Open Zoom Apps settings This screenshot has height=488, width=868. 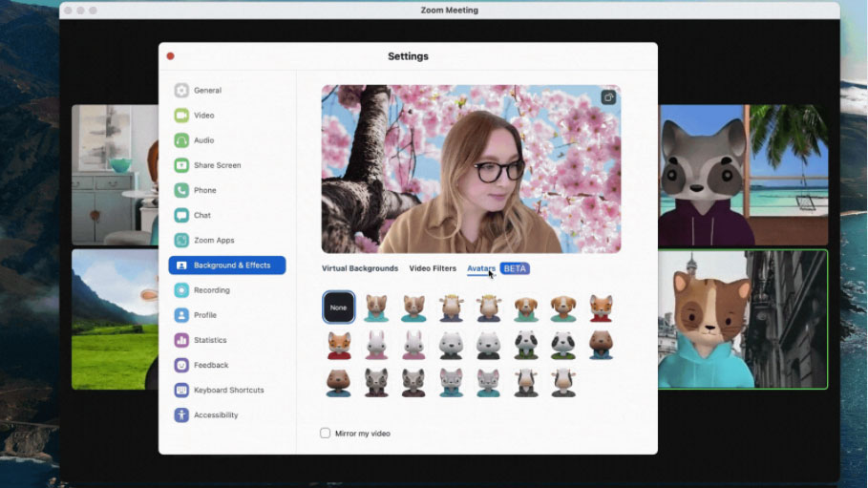(x=213, y=241)
